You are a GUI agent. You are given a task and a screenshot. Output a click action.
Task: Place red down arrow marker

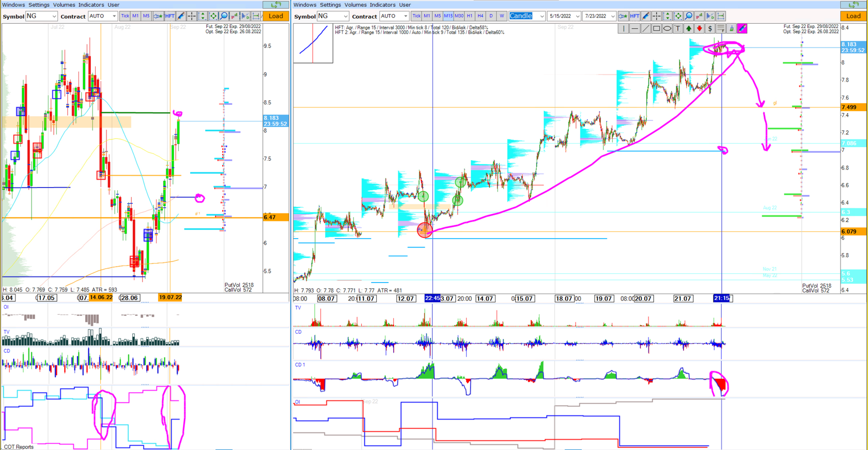click(699, 28)
